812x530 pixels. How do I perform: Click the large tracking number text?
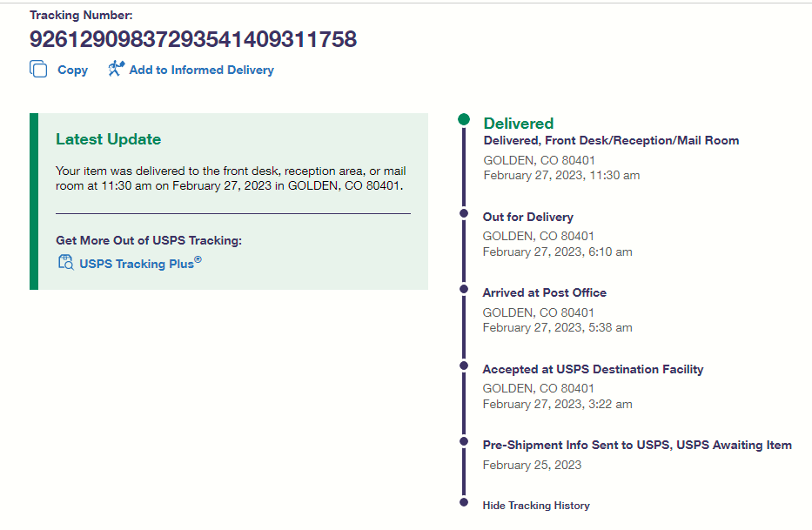[193, 39]
